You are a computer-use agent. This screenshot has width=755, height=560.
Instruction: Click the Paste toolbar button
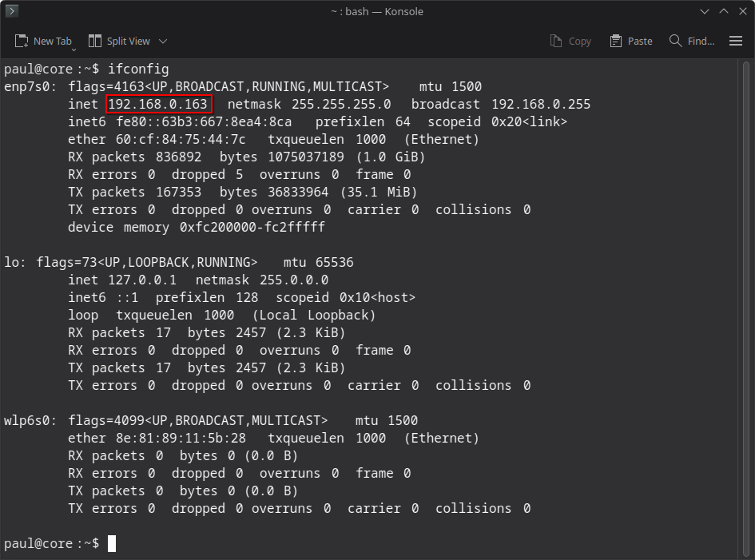[631, 41]
